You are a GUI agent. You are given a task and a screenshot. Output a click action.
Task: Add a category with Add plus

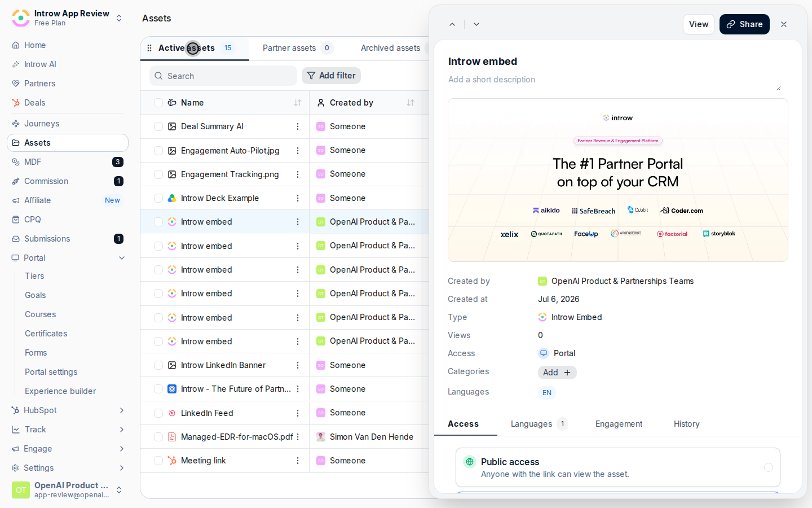click(x=557, y=373)
